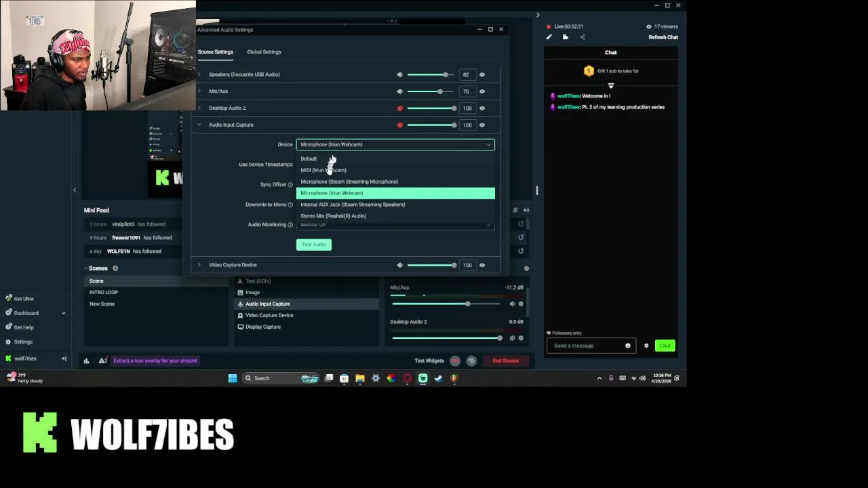Adjust the Video Capture Device volume slider

pyautogui.click(x=431, y=265)
